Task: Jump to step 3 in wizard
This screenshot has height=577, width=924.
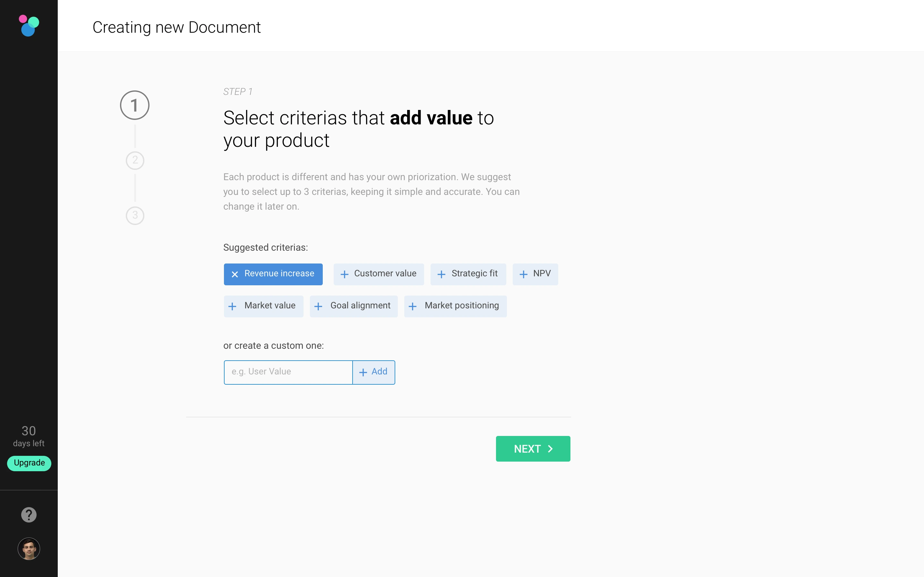Action: click(x=135, y=215)
